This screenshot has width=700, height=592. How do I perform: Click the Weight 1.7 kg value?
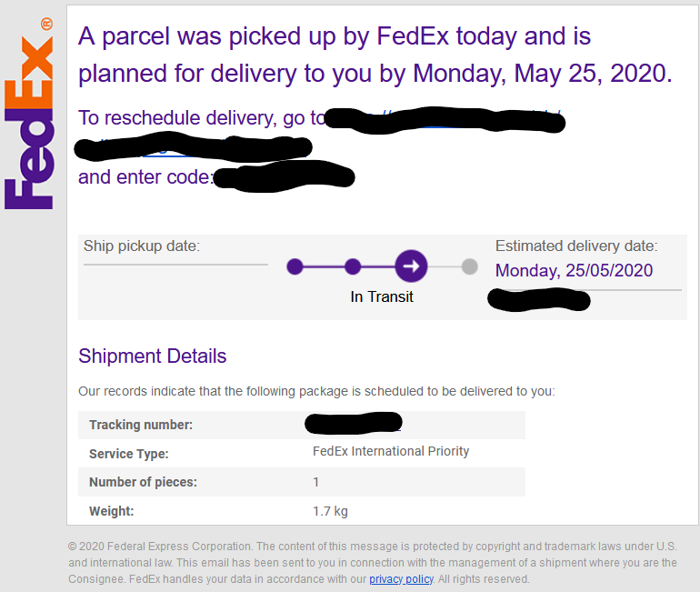[330, 511]
